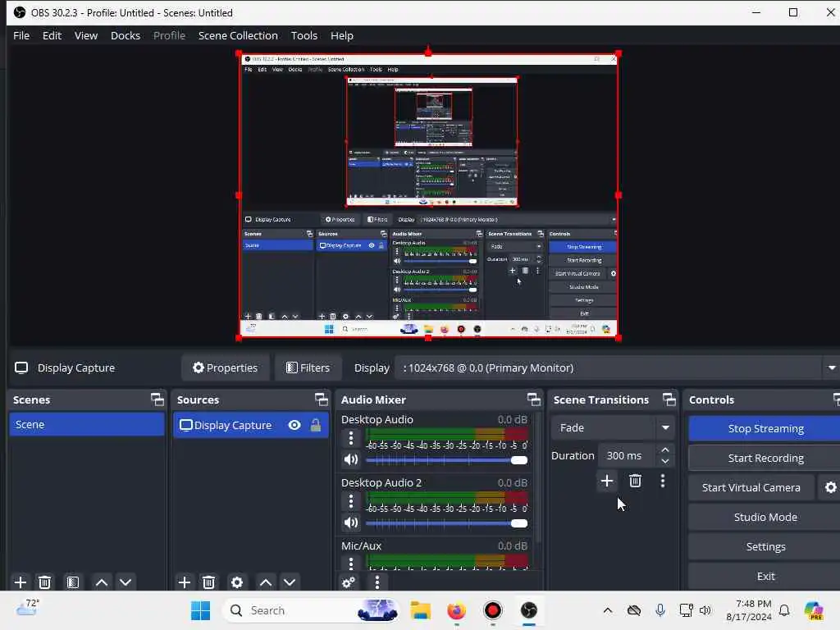Show hidden system tray icons chevron
840x630 pixels.
click(608, 610)
